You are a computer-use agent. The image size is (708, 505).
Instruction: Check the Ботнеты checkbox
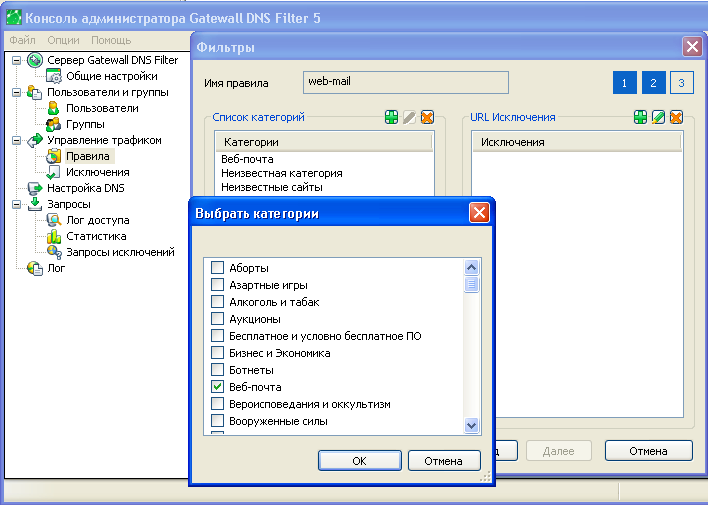pyautogui.click(x=218, y=369)
